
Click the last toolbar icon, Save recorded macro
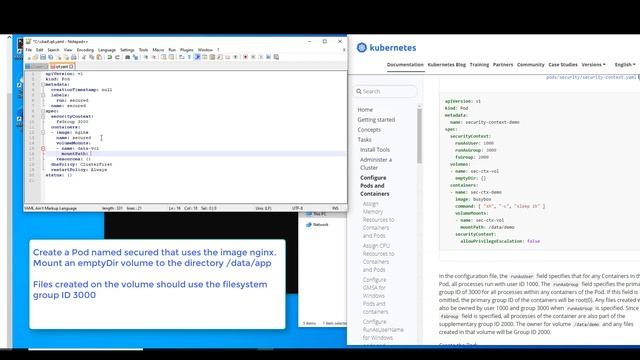click(x=276, y=57)
